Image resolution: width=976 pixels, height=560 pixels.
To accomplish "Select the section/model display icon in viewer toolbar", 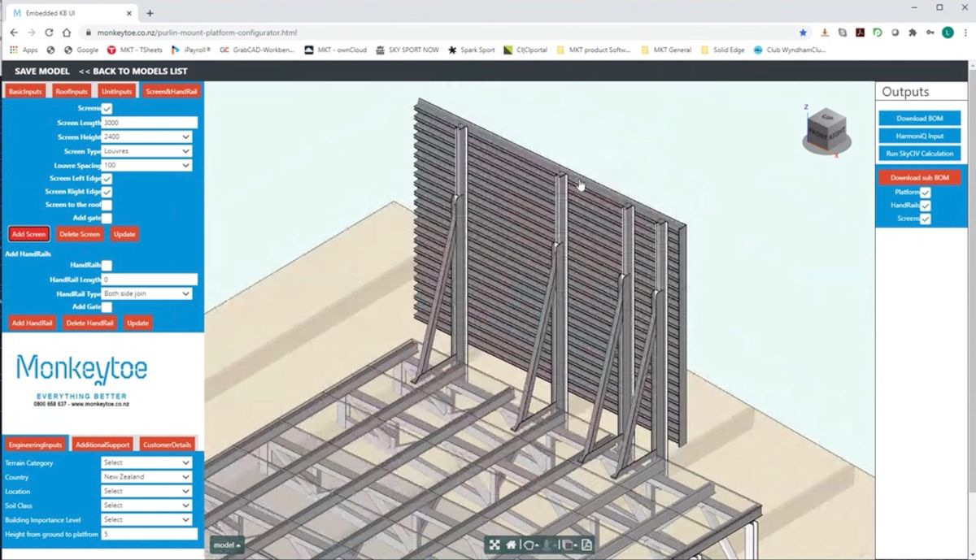I will tap(568, 545).
